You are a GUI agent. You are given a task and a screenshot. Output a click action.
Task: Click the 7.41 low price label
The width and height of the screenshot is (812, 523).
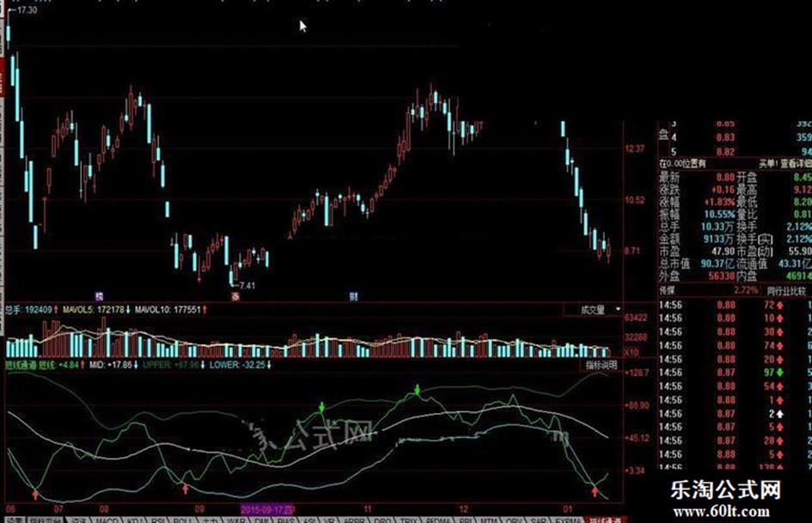click(x=247, y=285)
